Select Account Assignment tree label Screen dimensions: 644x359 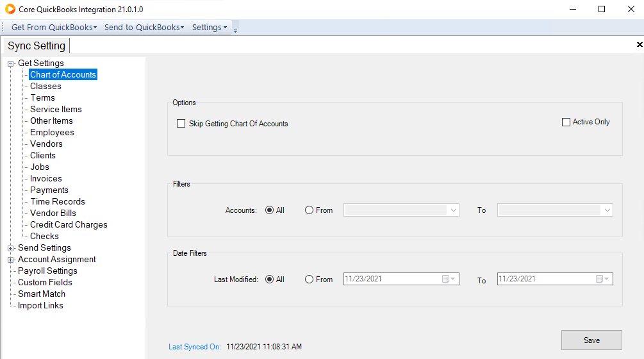pos(56,259)
